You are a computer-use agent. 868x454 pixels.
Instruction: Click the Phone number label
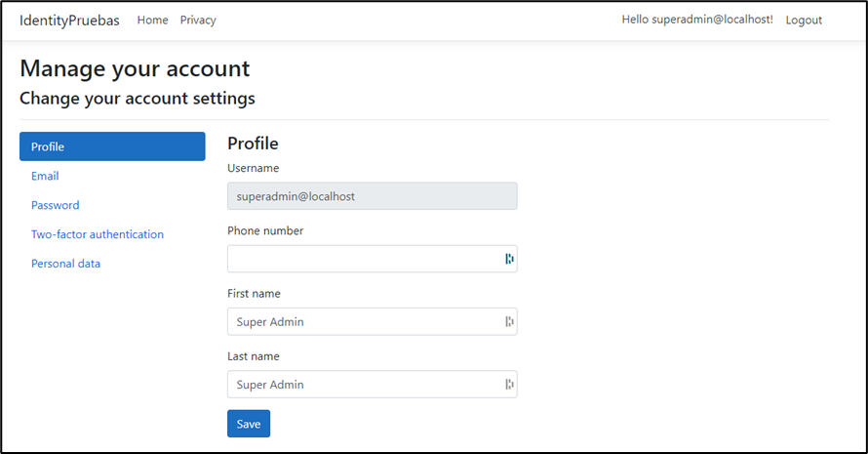pos(265,231)
